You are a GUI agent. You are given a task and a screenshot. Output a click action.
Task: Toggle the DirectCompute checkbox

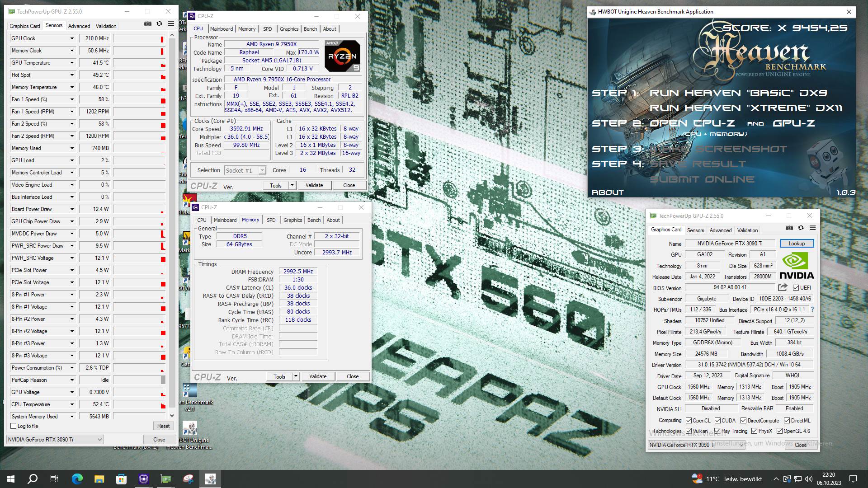point(743,421)
